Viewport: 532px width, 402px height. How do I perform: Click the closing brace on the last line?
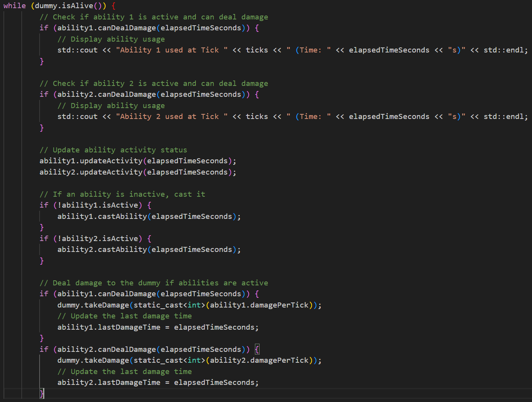click(x=42, y=393)
